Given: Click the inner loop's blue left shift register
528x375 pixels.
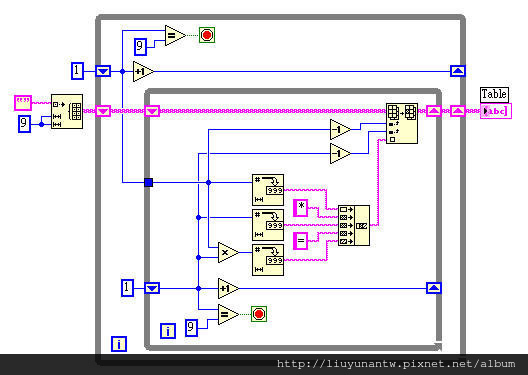Looking at the screenshot, I should point(152,288).
